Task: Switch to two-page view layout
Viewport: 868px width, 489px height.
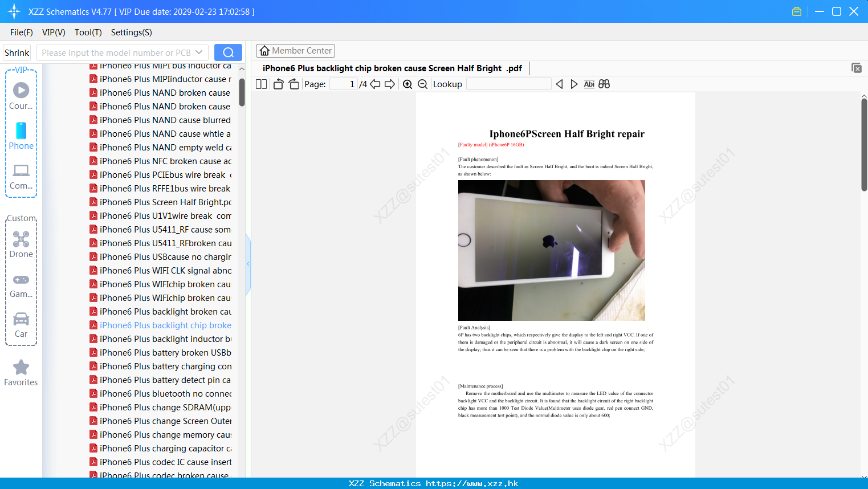Action: coord(262,84)
